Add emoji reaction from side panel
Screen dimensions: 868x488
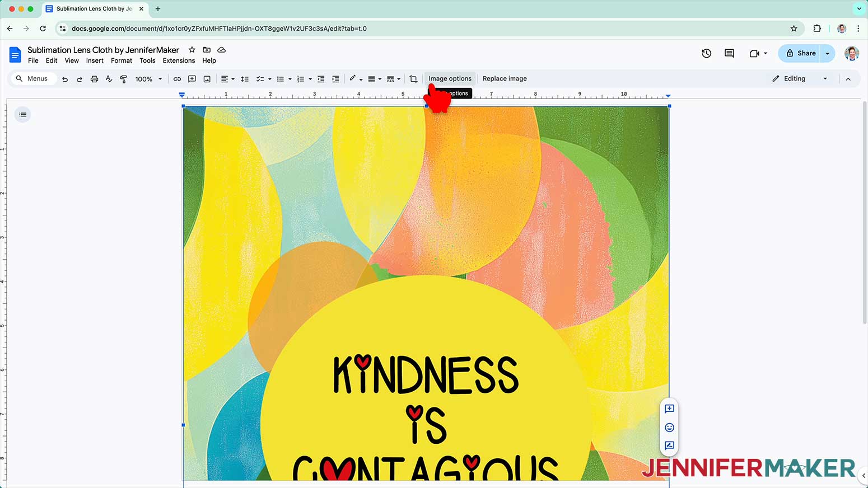point(669,428)
